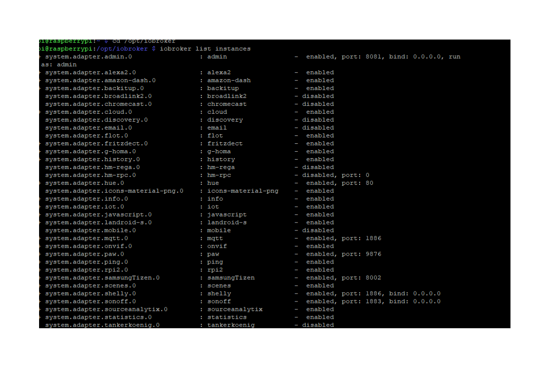Click 'system.adapter.samsungTizen.0' text
Screen dimensions: 555x392
click(x=102, y=278)
